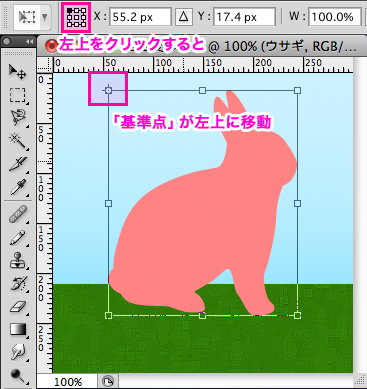Viewport: 367px width, 389px height.
Task: Click the Y position field
Action: tap(245, 17)
